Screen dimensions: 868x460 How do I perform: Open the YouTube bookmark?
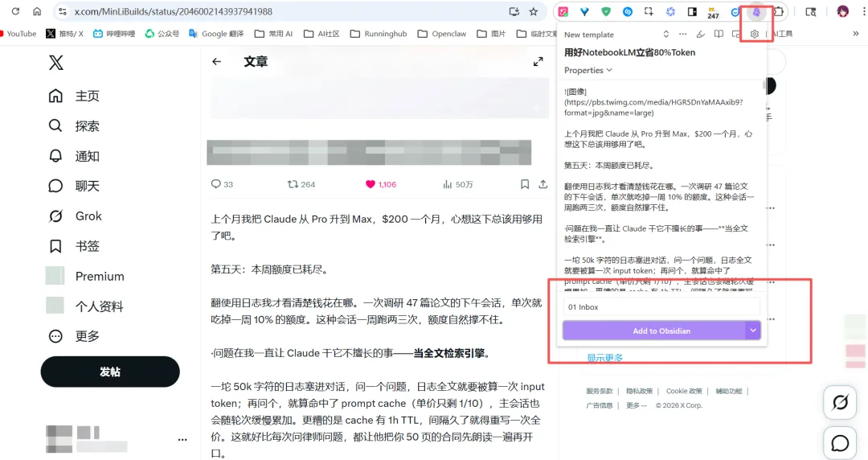pyautogui.click(x=18, y=34)
